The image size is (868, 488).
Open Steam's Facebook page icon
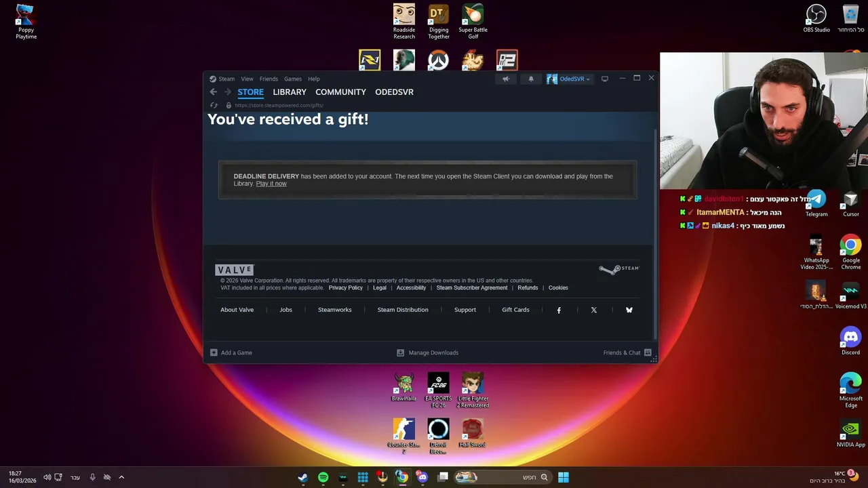point(559,310)
